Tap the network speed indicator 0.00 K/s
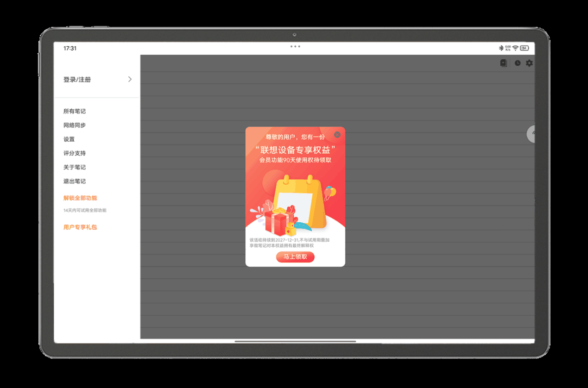The image size is (588, 388). pos(509,47)
